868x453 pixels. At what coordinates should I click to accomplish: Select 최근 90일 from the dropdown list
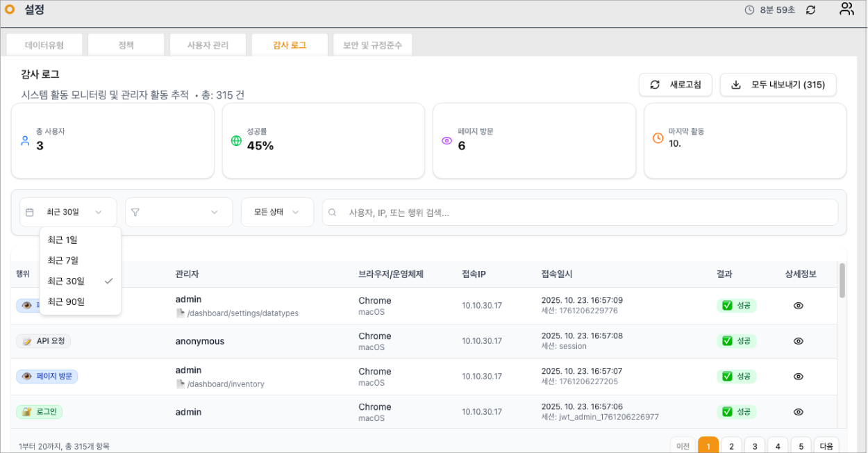[x=81, y=302]
